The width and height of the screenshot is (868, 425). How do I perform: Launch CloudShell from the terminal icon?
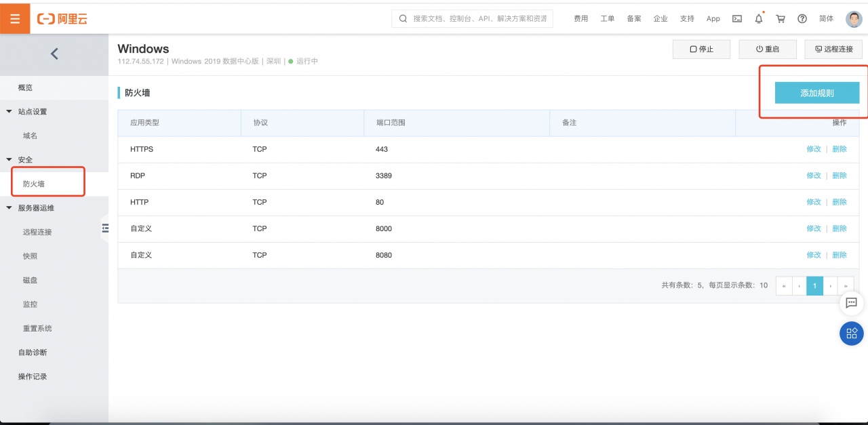click(737, 18)
